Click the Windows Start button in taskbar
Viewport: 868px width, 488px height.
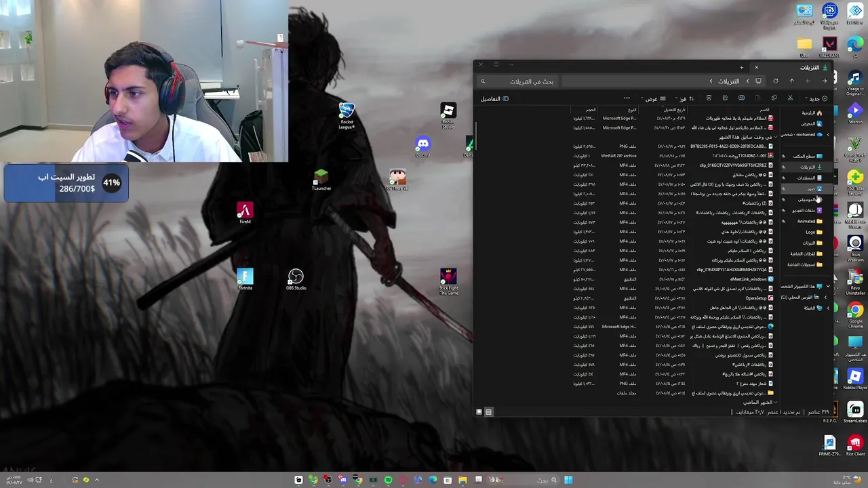[568, 480]
